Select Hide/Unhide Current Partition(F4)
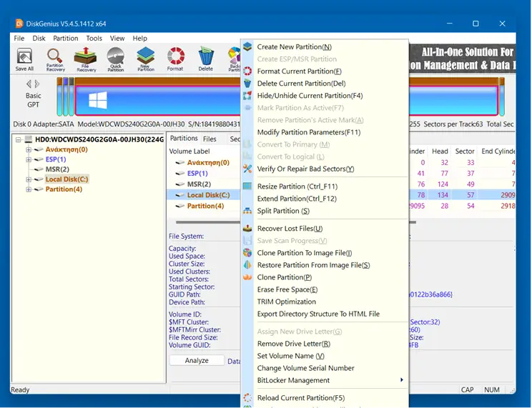Image resolution: width=532 pixels, height=408 pixels. click(310, 96)
